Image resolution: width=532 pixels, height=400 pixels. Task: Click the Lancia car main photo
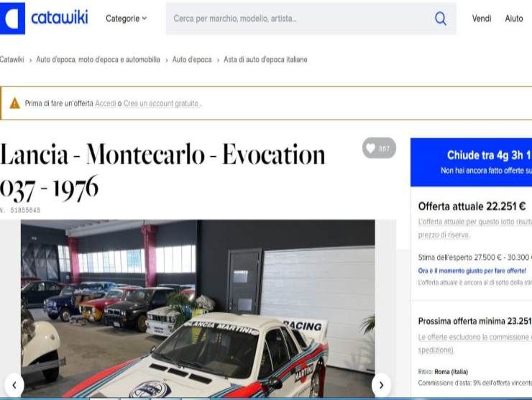pos(198,309)
